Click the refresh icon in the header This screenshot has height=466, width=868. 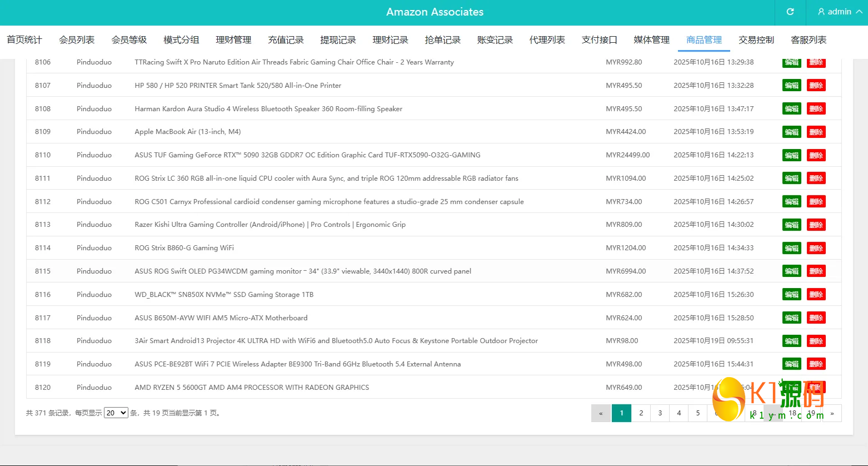point(790,12)
